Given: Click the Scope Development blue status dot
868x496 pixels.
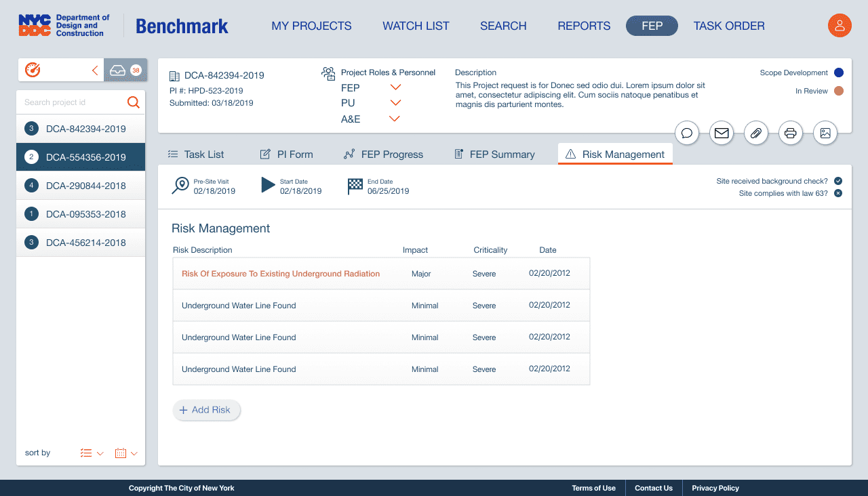Looking at the screenshot, I should (839, 73).
